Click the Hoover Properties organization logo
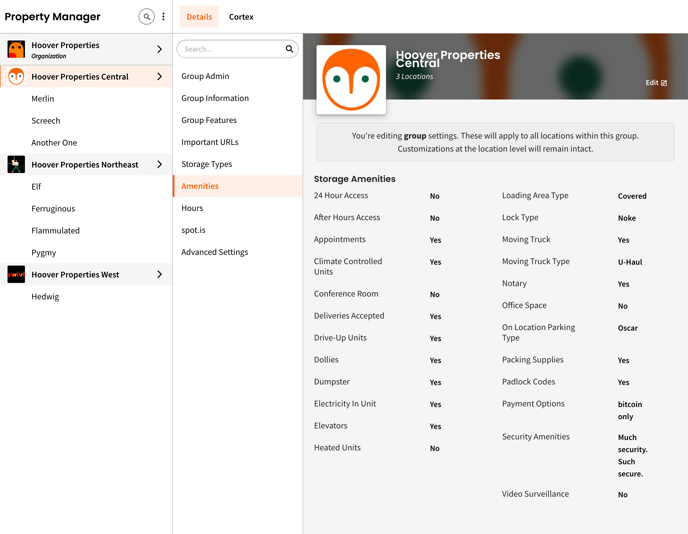Screen dimensions: 688x534 coord(16,49)
